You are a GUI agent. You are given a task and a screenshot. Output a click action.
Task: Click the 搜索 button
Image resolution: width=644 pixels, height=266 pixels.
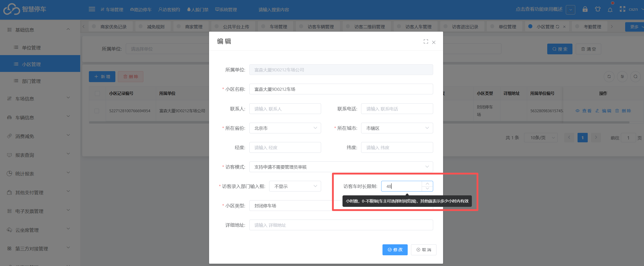[x=560, y=49]
